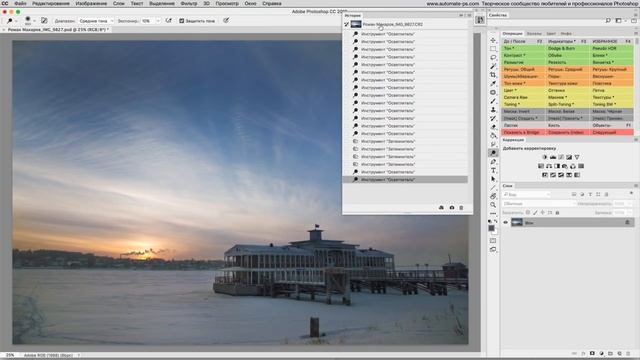Select the Pen tool
The height and width of the screenshot is (360, 640).
pos(493,162)
